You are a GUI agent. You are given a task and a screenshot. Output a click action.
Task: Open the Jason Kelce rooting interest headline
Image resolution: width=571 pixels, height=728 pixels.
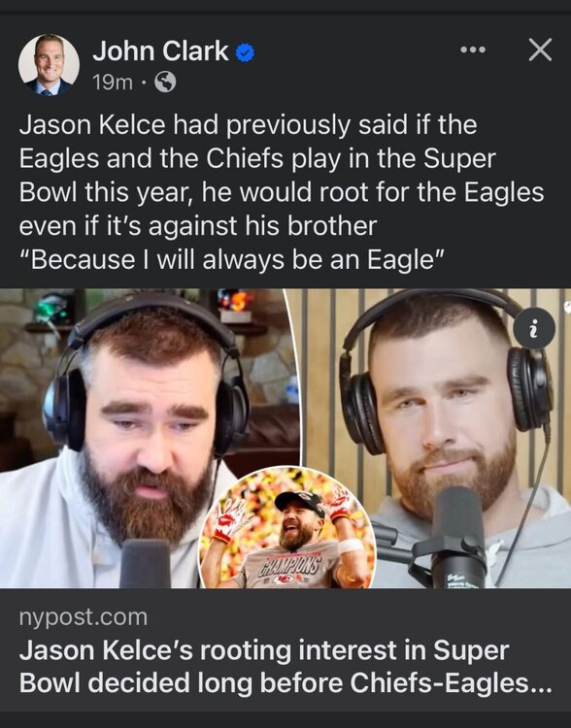285,666
